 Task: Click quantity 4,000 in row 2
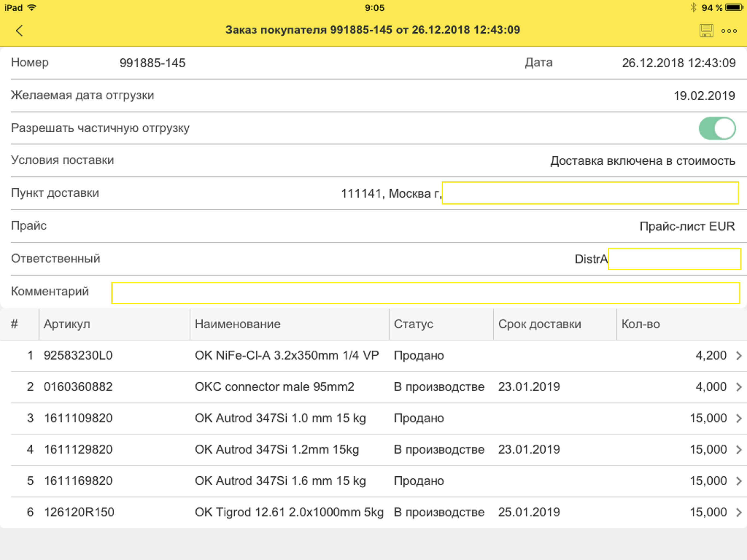[x=711, y=387]
